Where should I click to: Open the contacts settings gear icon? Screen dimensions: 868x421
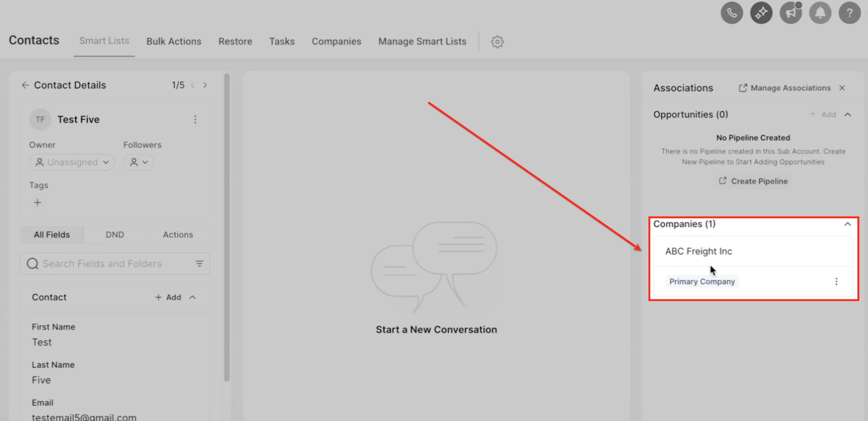pos(497,42)
